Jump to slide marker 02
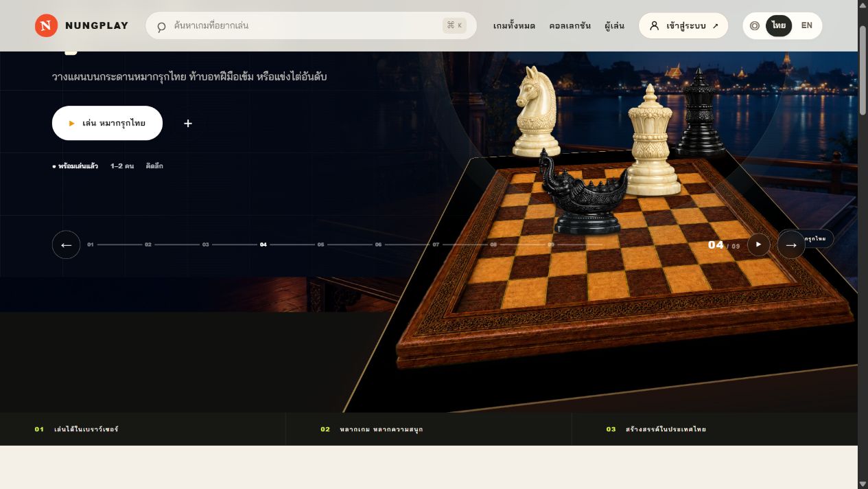The image size is (868, 489). [x=148, y=244]
